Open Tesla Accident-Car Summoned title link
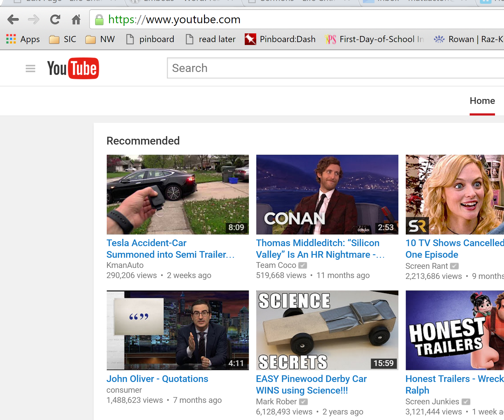This screenshot has width=504, height=420. (x=170, y=249)
